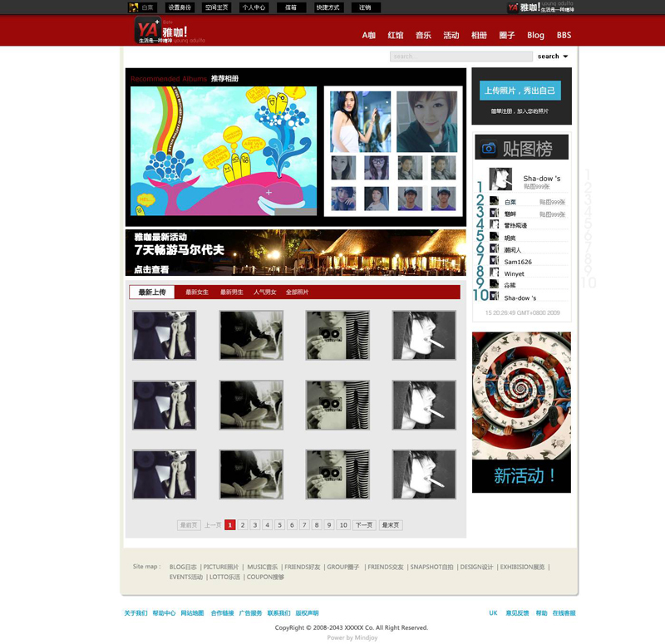This screenshot has width=665, height=644.
Task: Open the 个人中心 top bar menu
Action: click(x=254, y=7)
